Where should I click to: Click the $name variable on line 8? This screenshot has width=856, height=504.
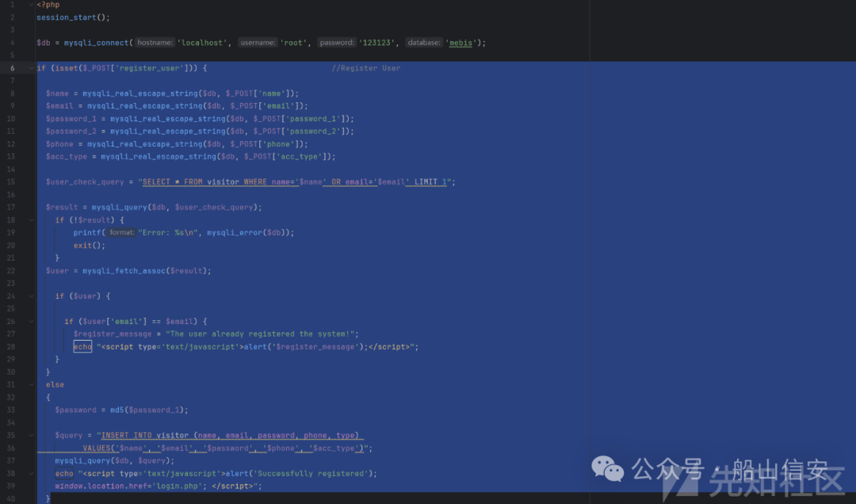pyautogui.click(x=57, y=94)
